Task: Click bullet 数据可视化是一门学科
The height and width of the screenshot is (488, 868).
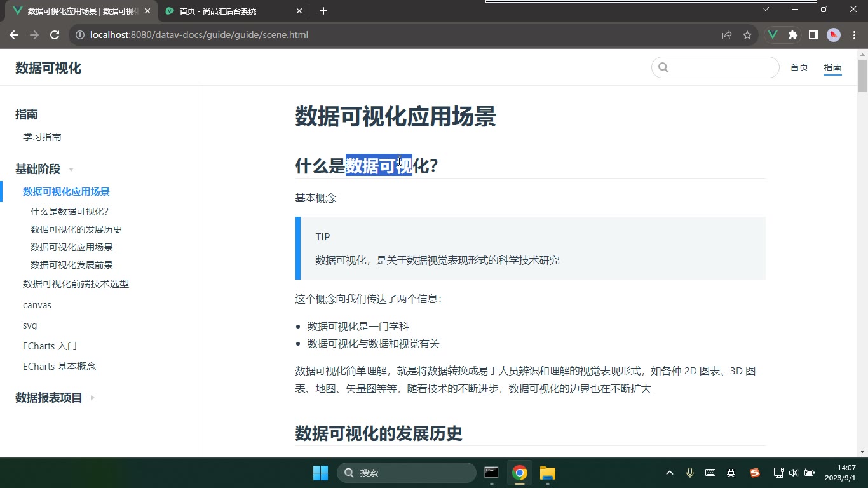Action: coord(358,327)
